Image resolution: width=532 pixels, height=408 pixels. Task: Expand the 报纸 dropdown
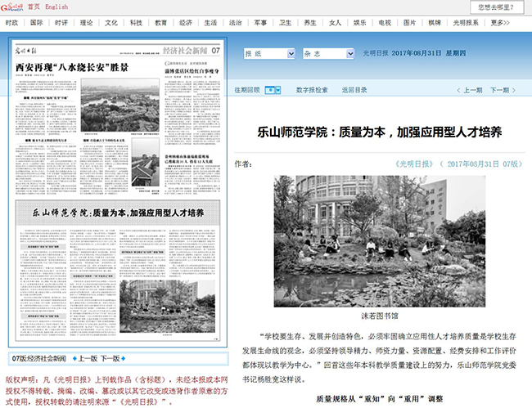[269, 53]
